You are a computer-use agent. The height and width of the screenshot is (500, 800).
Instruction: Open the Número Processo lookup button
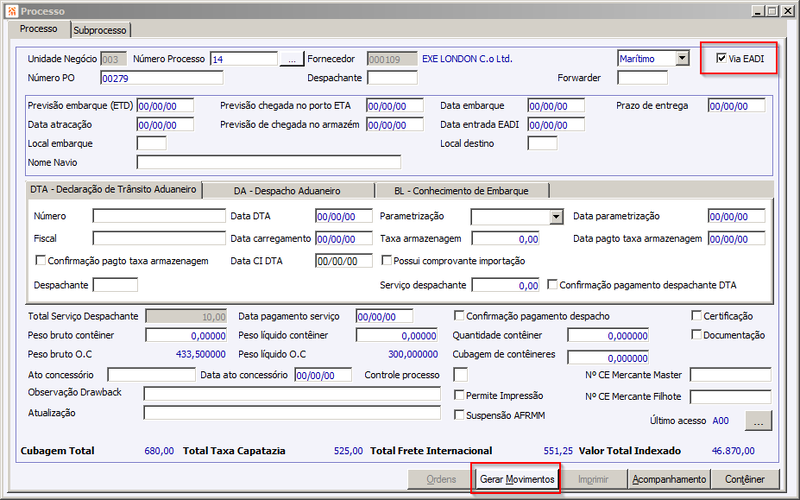[x=291, y=59]
